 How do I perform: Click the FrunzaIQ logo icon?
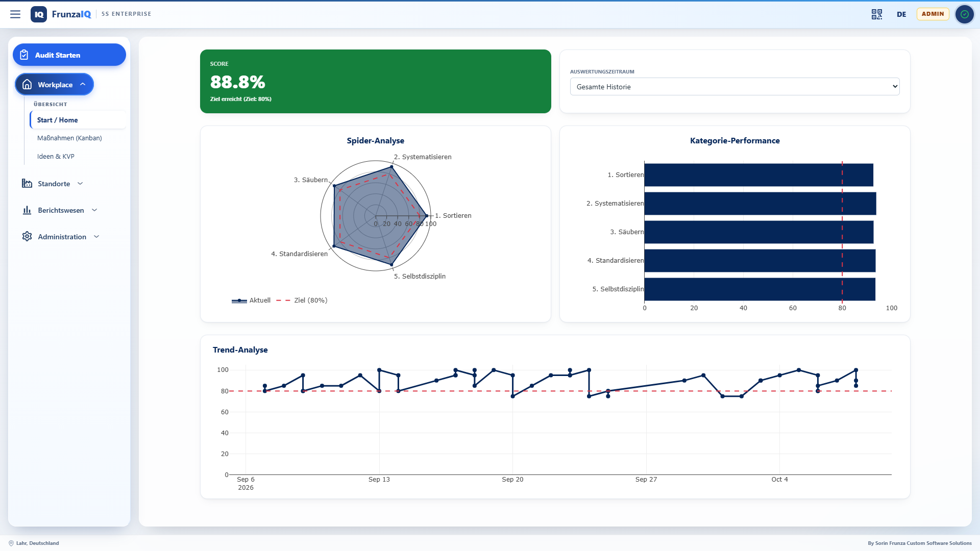pyautogui.click(x=39, y=14)
